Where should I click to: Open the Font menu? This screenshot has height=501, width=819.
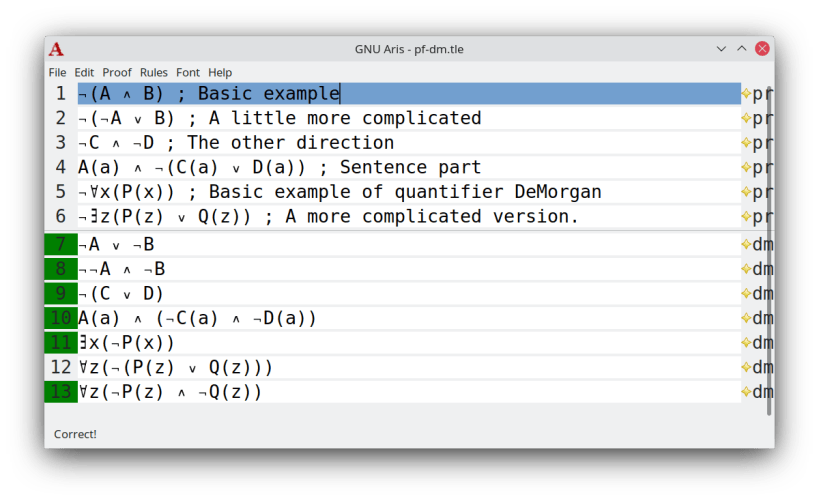pyautogui.click(x=188, y=73)
